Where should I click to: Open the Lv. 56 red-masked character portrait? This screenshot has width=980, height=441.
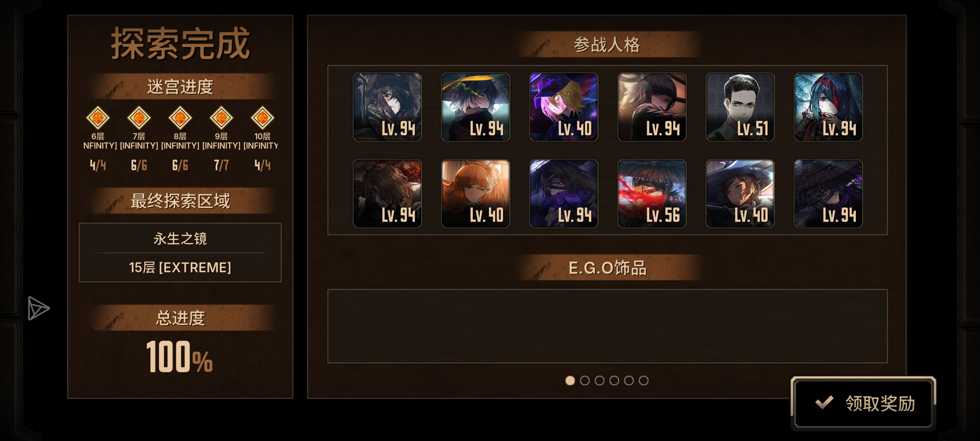tap(652, 194)
